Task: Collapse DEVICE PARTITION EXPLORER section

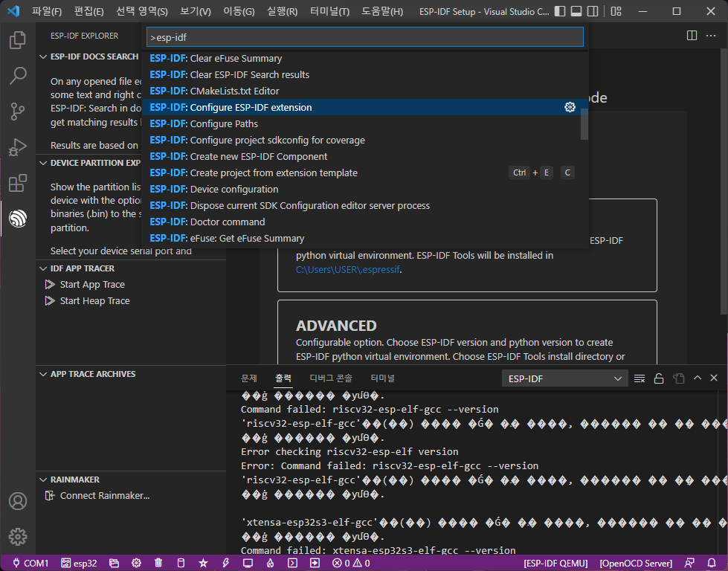Action: (x=43, y=163)
